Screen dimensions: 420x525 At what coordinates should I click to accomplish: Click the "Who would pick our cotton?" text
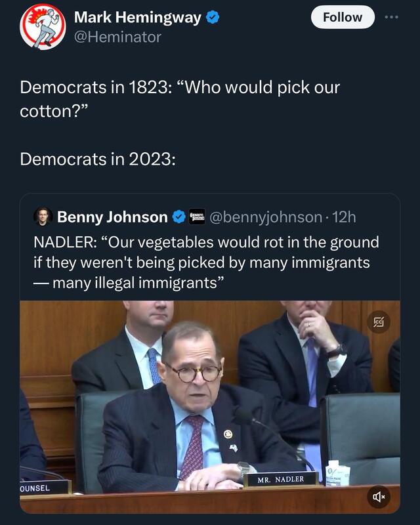[x=180, y=97]
